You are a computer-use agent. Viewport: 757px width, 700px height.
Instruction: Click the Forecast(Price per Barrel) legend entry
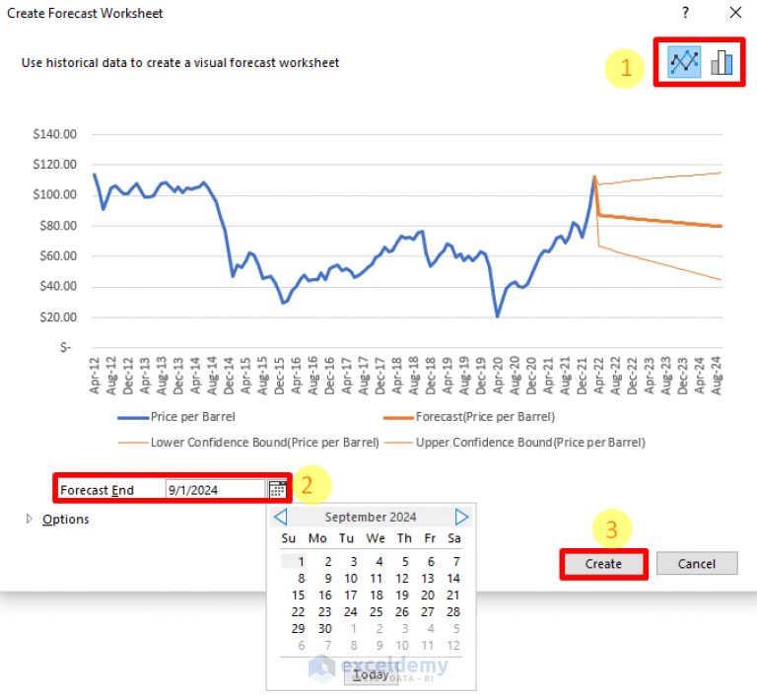coord(469,417)
